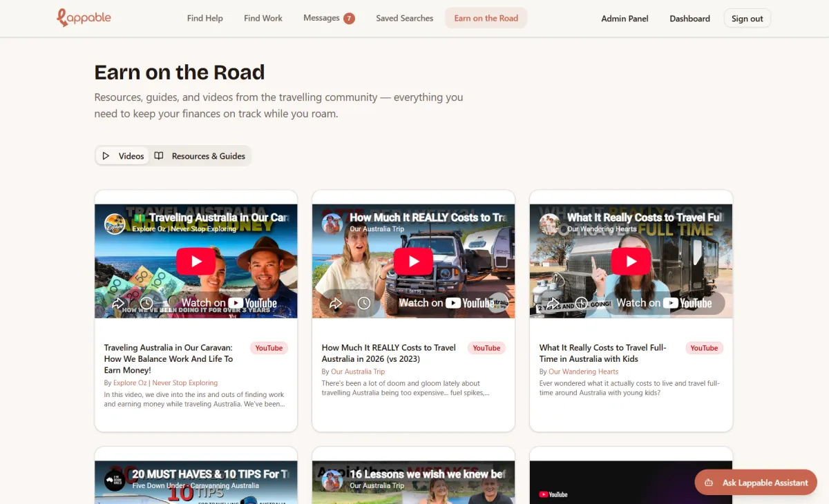This screenshot has width=829, height=504.
Task: Open Find Help in the navigation
Action: [205, 18]
